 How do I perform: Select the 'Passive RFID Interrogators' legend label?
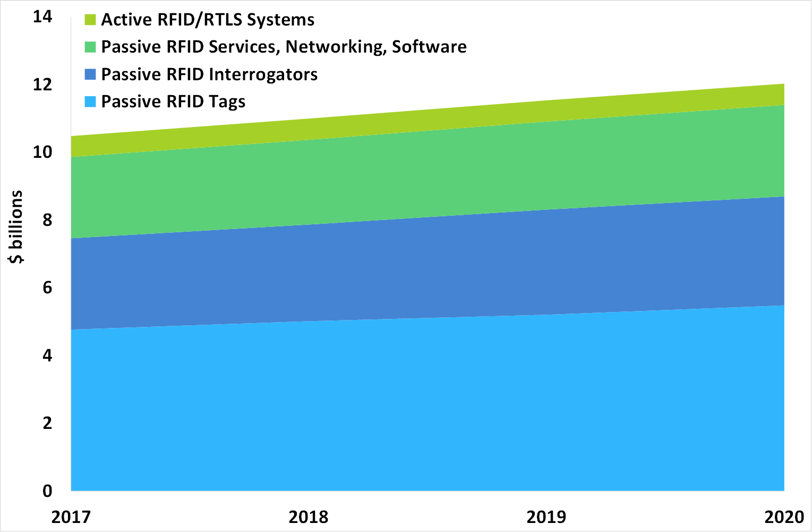pyautogui.click(x=209, y=74)
